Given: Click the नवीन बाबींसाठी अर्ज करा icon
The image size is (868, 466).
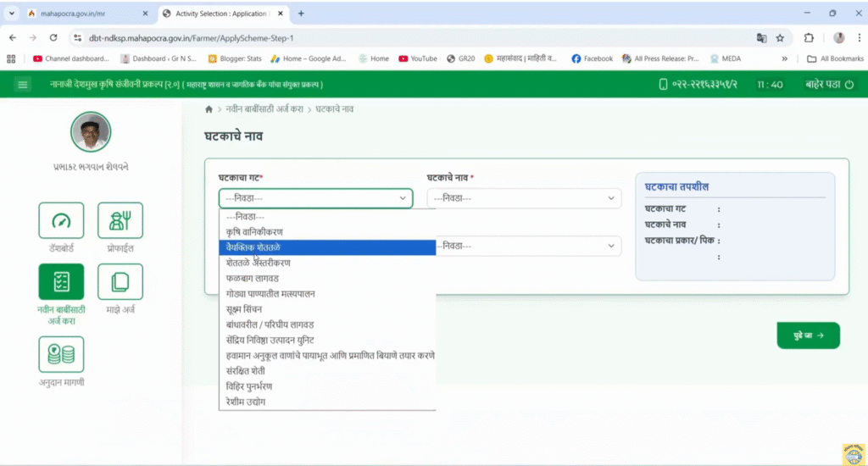Looking at the screenshot, I should pos(61,281).
